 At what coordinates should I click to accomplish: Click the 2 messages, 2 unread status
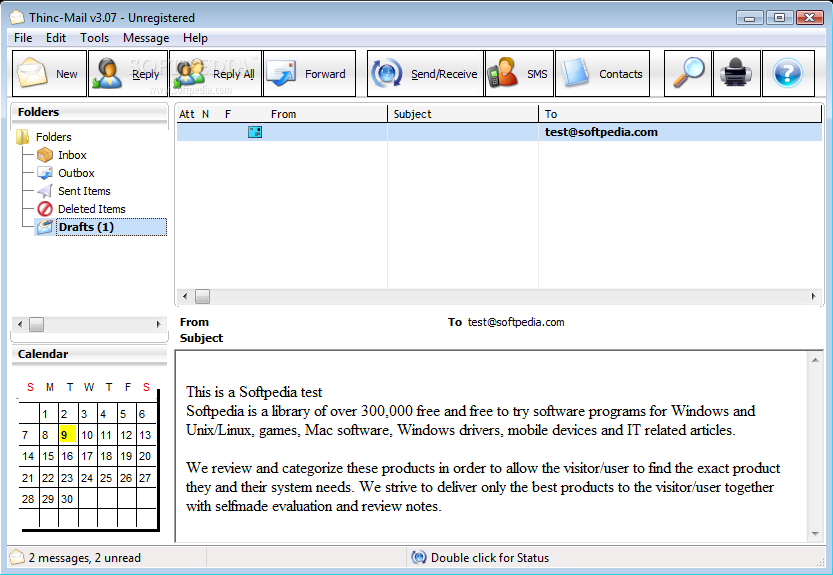click(x=85, y=558)
